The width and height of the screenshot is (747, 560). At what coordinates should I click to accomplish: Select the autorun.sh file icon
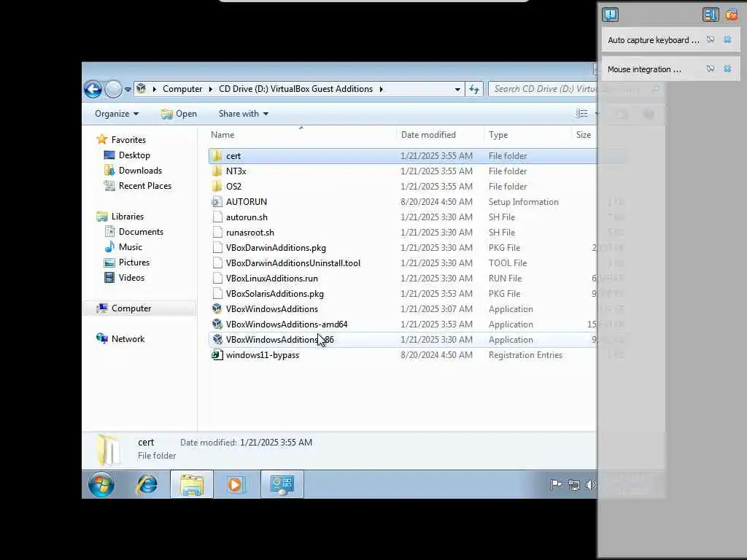(x=217, y=217)
